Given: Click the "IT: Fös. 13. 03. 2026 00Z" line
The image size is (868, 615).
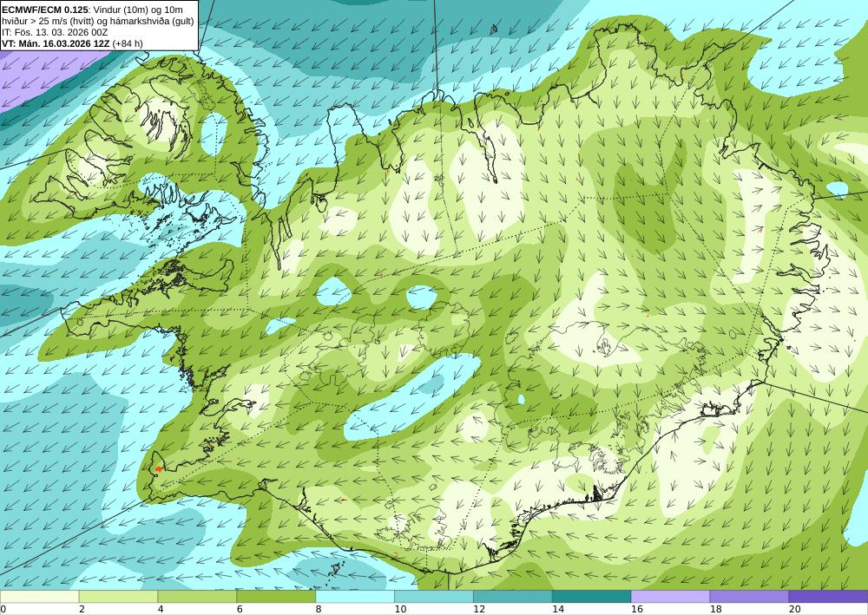Looking at the screenshot, I should point(55,32).
